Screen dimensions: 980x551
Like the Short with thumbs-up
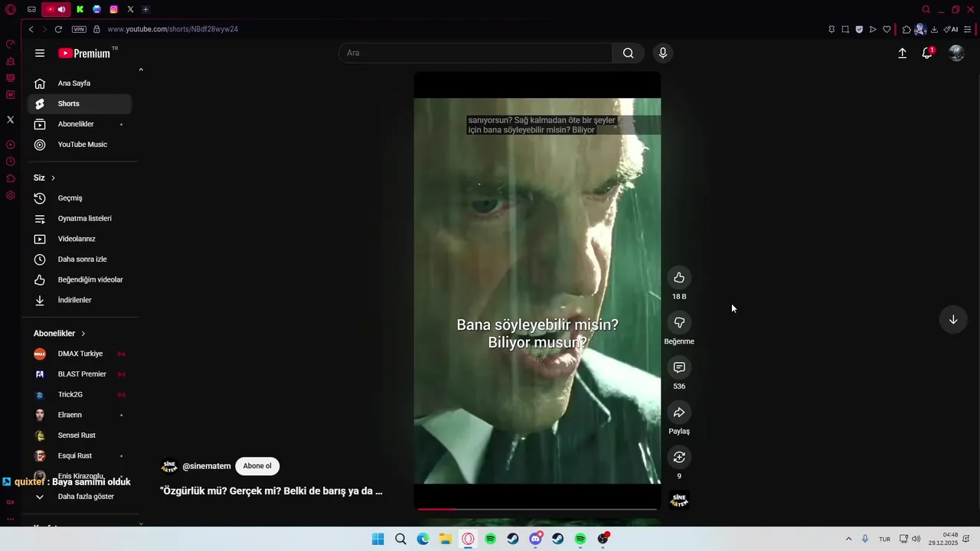click(679, 278)
